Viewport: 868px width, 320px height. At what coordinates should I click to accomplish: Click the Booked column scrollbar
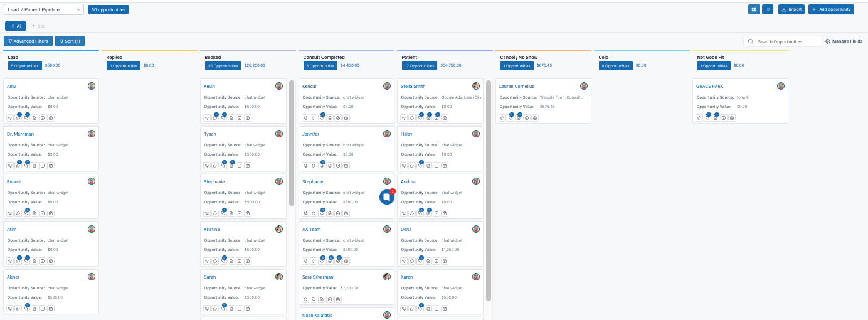[292, 143]
